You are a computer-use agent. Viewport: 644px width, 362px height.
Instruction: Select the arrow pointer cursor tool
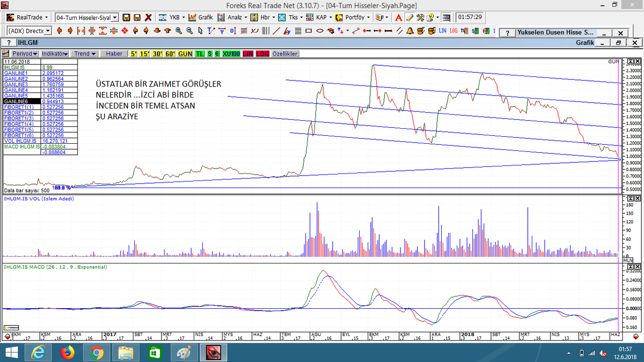[x=200, y=31]
